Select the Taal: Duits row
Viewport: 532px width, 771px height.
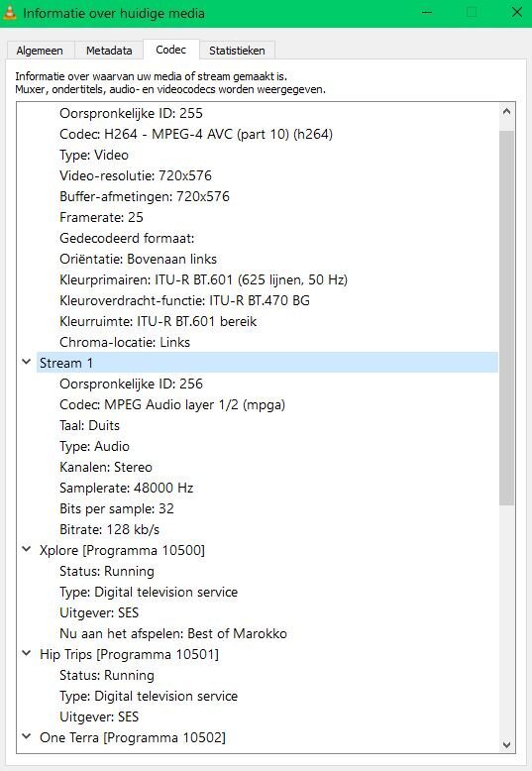[x=89, y=425]
